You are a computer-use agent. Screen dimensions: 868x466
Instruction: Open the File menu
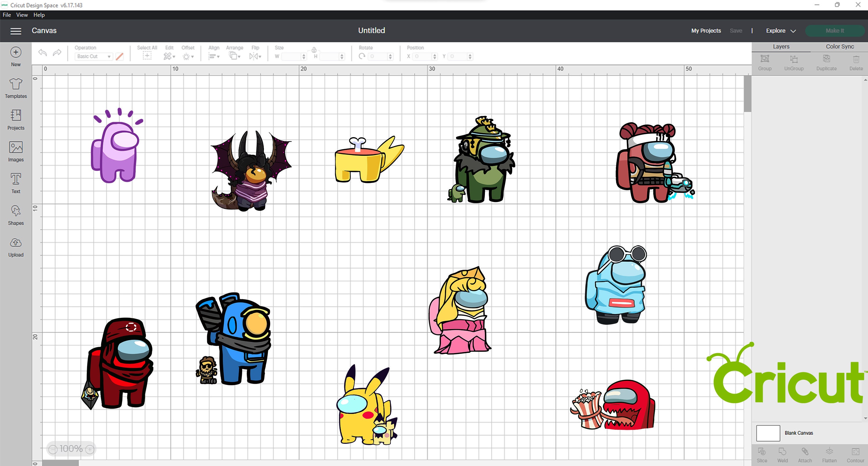click(x=7, y=15)
